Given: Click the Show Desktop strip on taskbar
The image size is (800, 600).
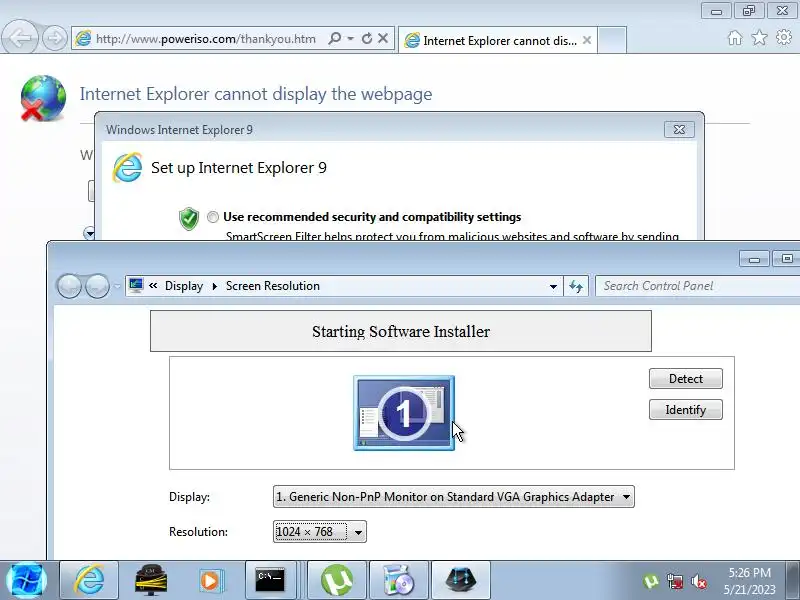Looking at the screenshot, I should [x=792, y=580].
